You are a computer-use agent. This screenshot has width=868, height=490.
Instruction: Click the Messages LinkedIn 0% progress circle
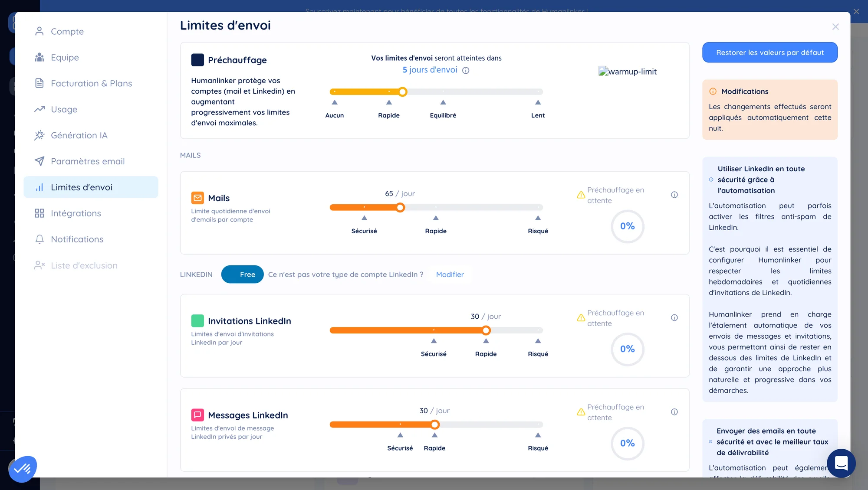pos(628,444)
